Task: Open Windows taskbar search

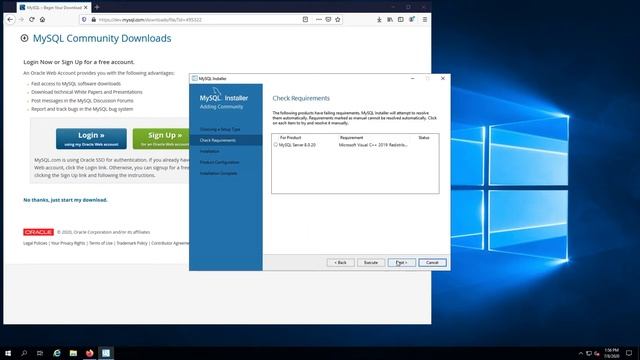Action: point(24,353)
